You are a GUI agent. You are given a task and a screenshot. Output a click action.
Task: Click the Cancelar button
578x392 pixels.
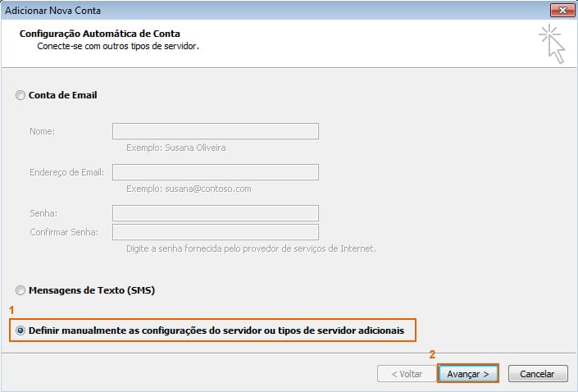click(x=537, y=373)
